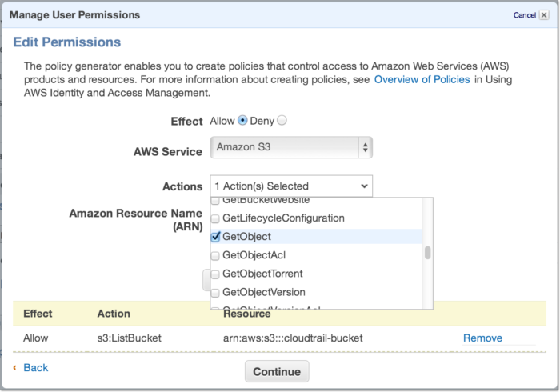The width and height of the screenshot is (560, 392).
Task: Tick the GetObjectVersion checkbox
Action: (x=215, y=292)
